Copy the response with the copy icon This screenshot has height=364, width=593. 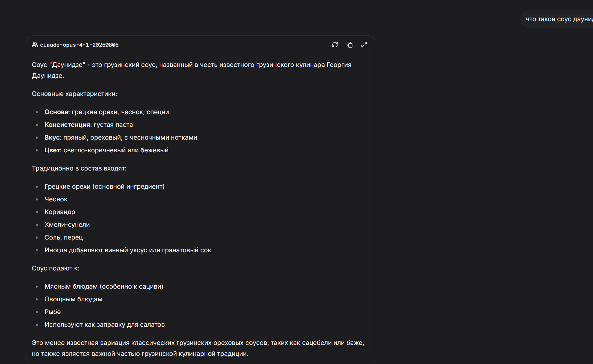click(x=349, y=45)
